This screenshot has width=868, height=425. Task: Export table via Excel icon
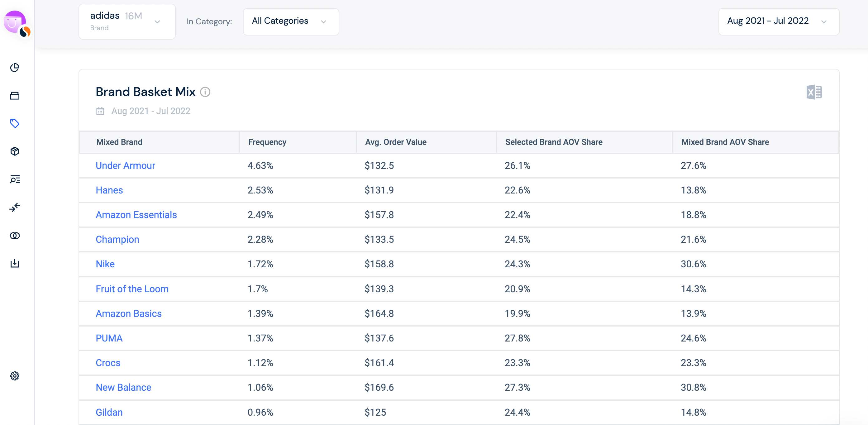(813, 92)
